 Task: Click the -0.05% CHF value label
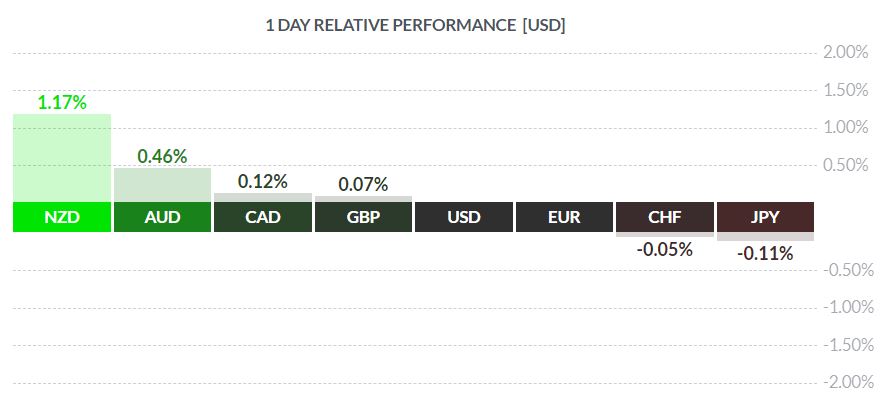point(665,249)
